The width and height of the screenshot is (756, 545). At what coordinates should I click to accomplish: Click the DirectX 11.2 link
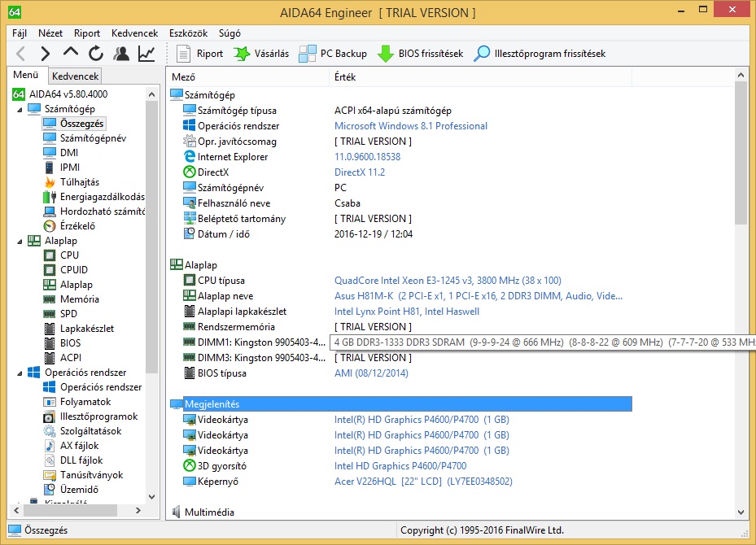point(360,172)
